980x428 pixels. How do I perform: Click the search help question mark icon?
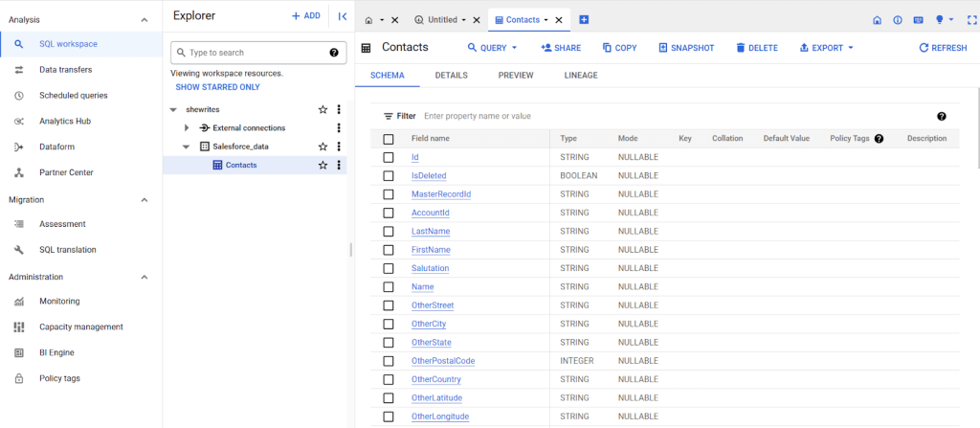coord(334,53)
